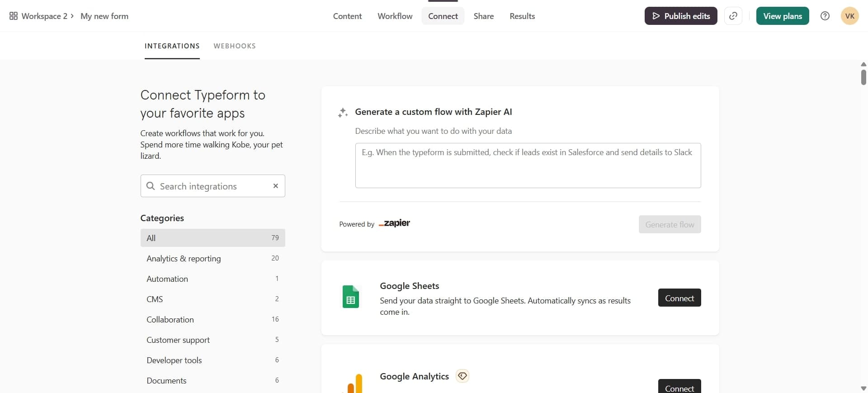868x393 pixels.
Task: Click the copy form link icon
Action: coord(733,16)
